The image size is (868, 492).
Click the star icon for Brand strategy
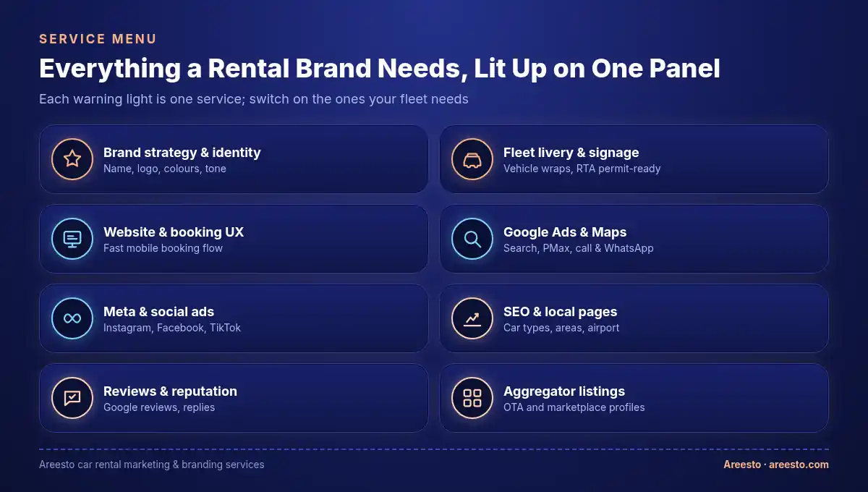tap(72, 159)
